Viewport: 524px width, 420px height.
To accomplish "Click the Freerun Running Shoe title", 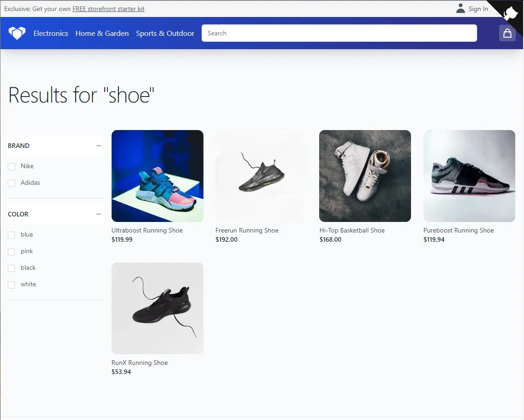I will [x=247, y=230].
